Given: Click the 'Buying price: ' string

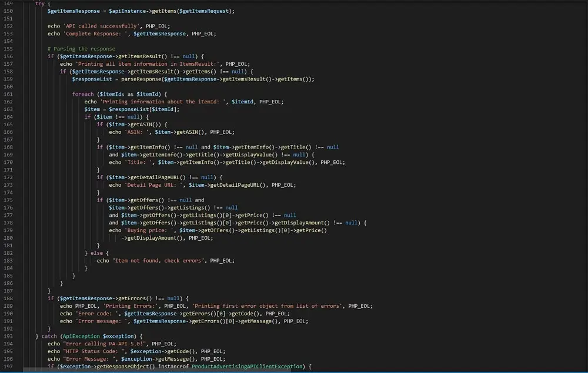Looking at the screenshot, I should 147,230.
